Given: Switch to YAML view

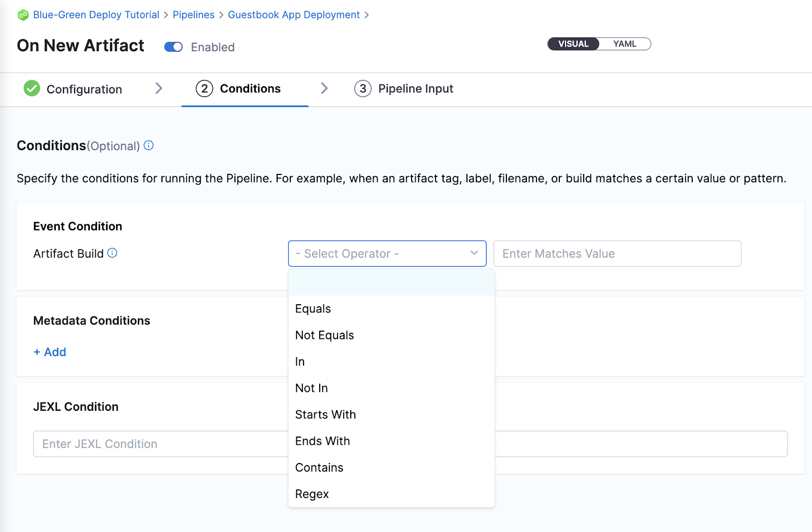Looking at the screenshot, I should [624, 44].
